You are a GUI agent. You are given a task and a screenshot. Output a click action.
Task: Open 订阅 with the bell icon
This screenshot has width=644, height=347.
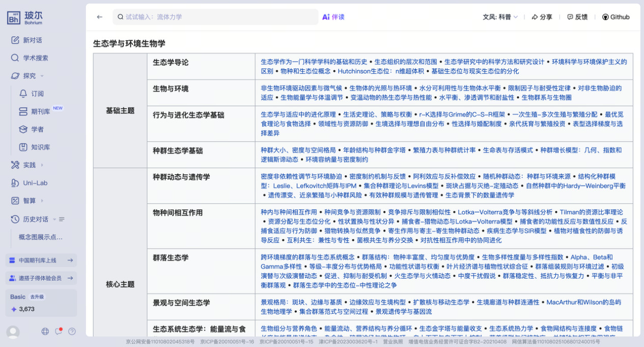tap(37, 94)
